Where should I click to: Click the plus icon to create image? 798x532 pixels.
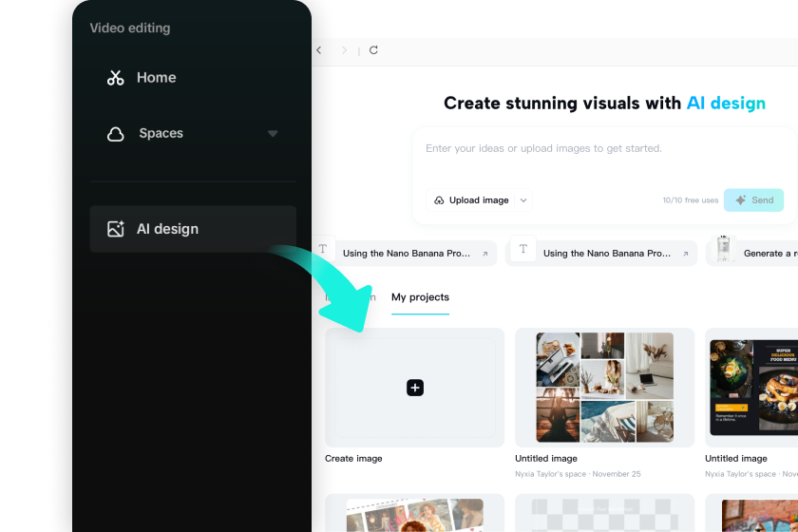415,388
